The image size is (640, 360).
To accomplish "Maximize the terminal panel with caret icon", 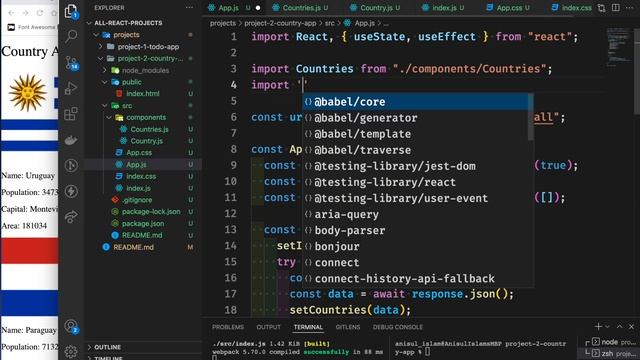I will click(620, 327).
